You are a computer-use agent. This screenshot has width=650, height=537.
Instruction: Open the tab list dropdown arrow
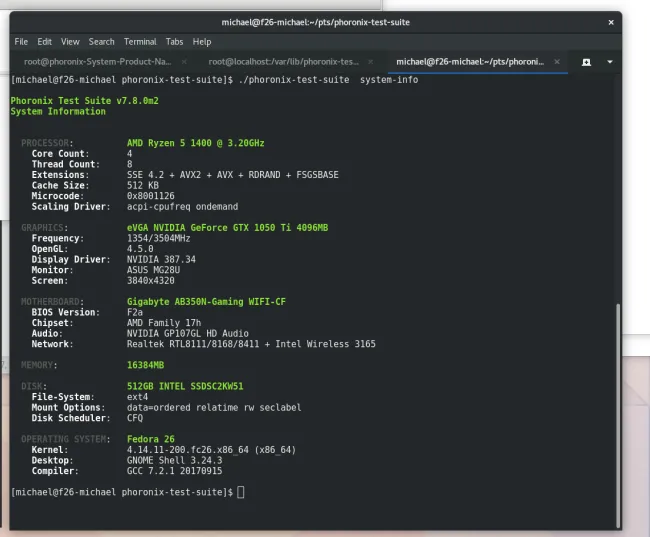610,62
